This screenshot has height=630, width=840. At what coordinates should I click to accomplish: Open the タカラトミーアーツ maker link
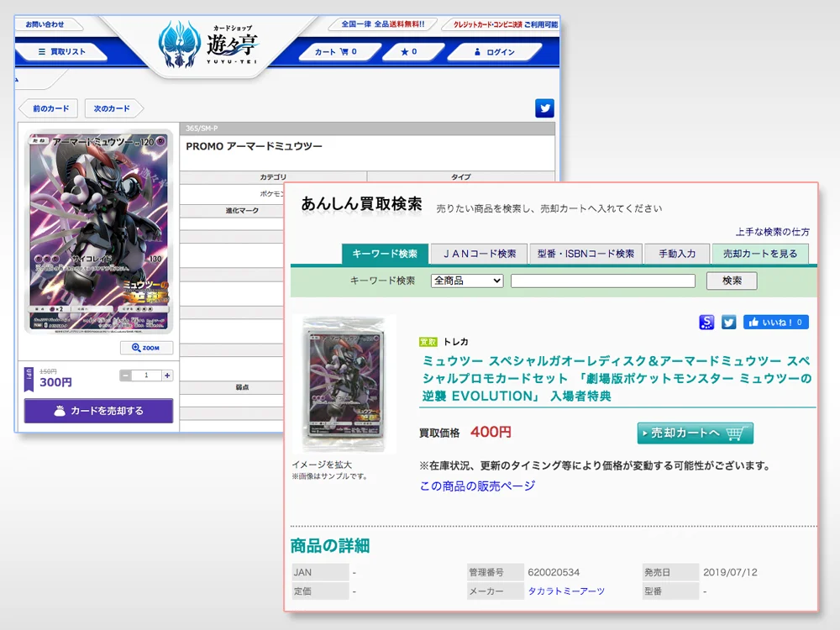click(566, 591)
